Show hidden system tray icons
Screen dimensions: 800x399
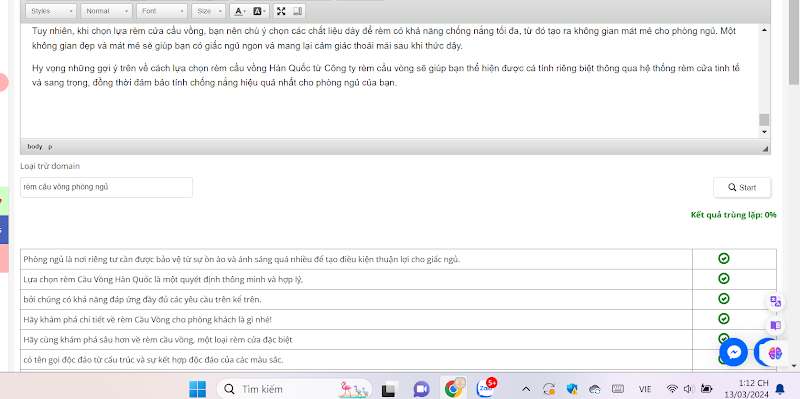coord(526,389)
